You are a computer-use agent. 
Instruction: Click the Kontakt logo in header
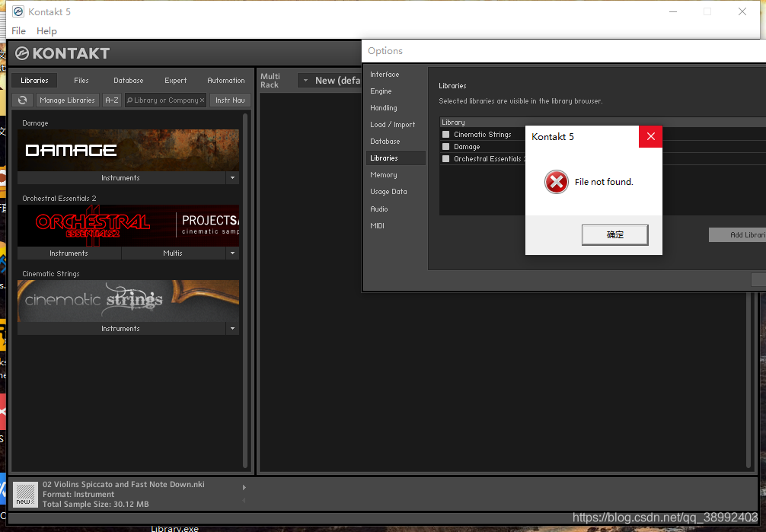pos(62,53)
